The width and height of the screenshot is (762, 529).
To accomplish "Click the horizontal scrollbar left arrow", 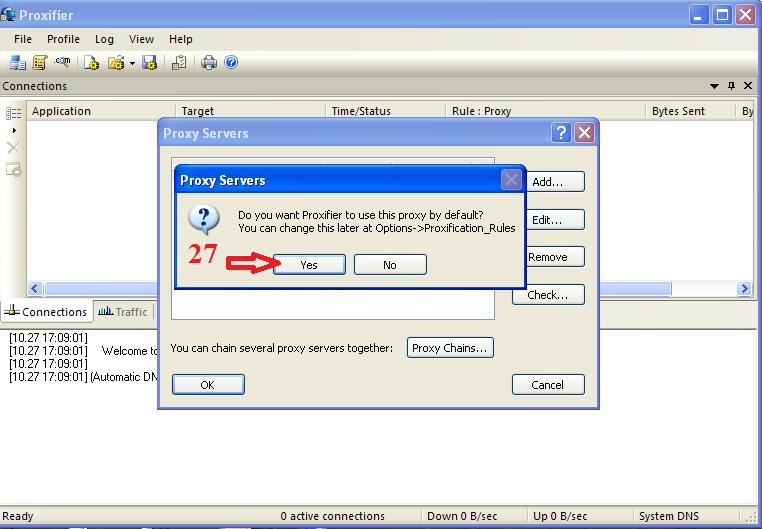I will pyautogui.click(x=35, y=289).
